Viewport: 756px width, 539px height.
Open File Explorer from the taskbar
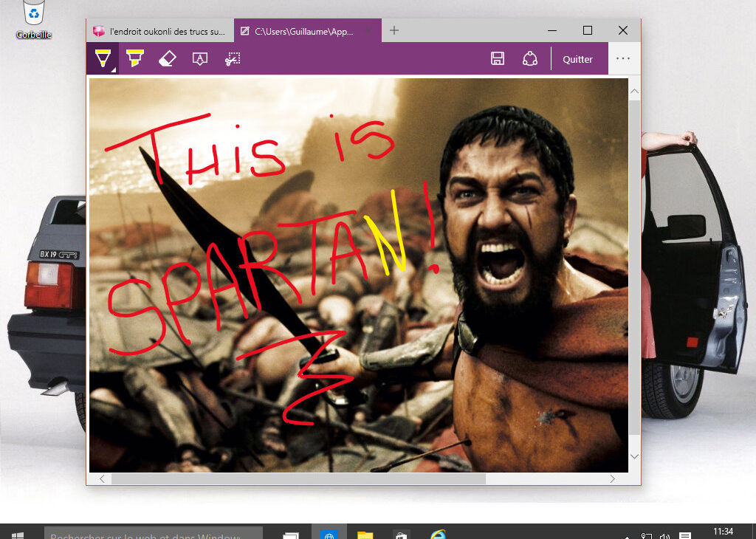pyautogui.click(x=365, y=535)
